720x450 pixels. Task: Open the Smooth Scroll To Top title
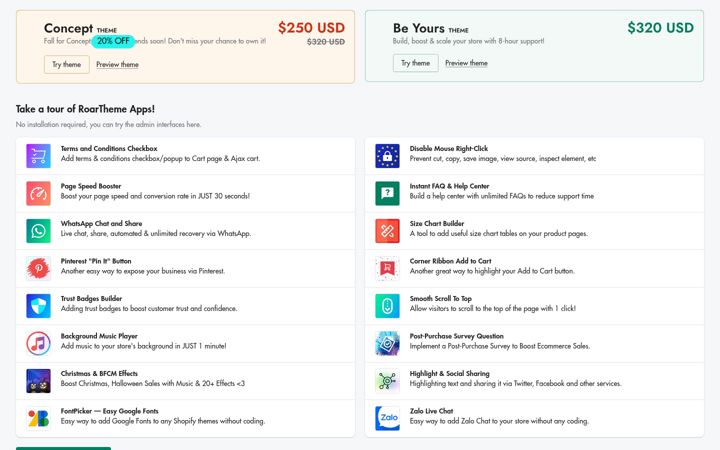[441, 298]
